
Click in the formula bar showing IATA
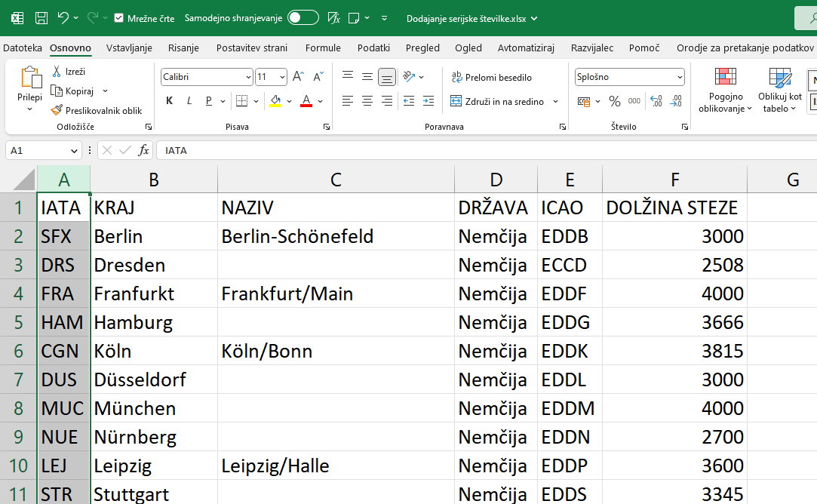click(486, 151)
